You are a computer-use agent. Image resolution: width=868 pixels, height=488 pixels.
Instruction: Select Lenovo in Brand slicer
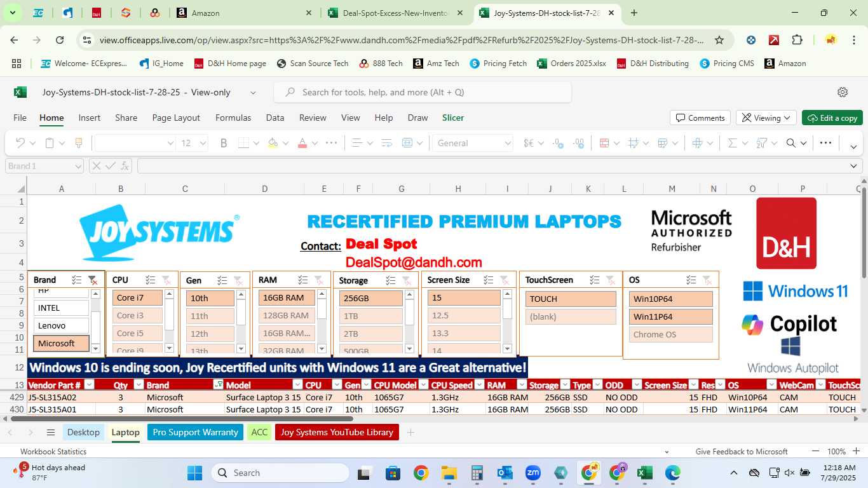(61, 325)
